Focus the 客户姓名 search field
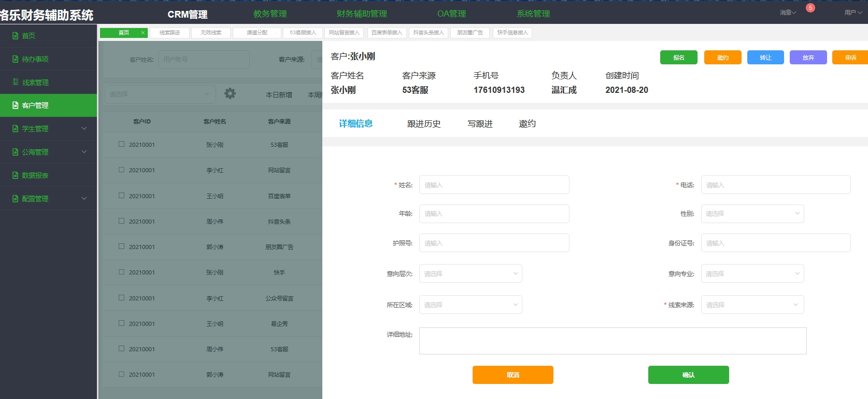This screenshot has width=868, height=399. point(204,60)
